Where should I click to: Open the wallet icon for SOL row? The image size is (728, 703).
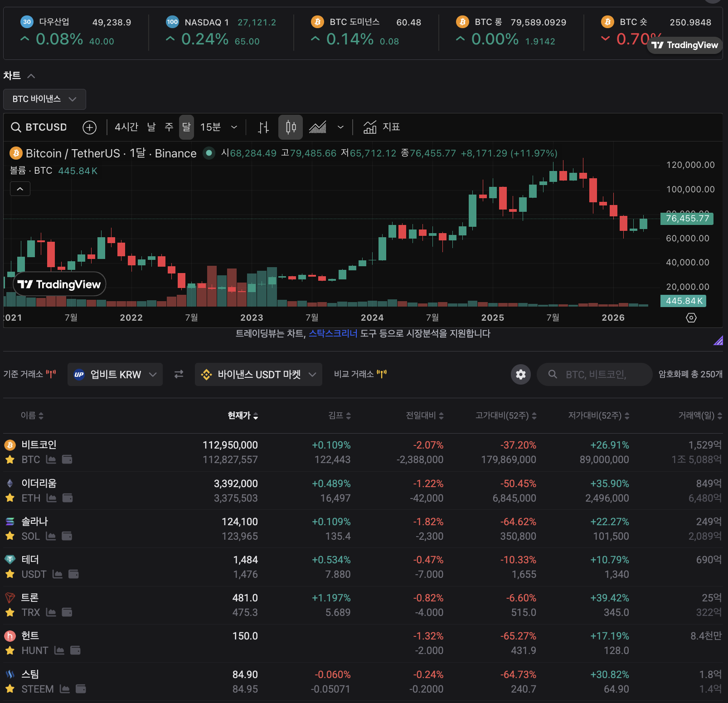pyautogui.click(x=67, y=536)
